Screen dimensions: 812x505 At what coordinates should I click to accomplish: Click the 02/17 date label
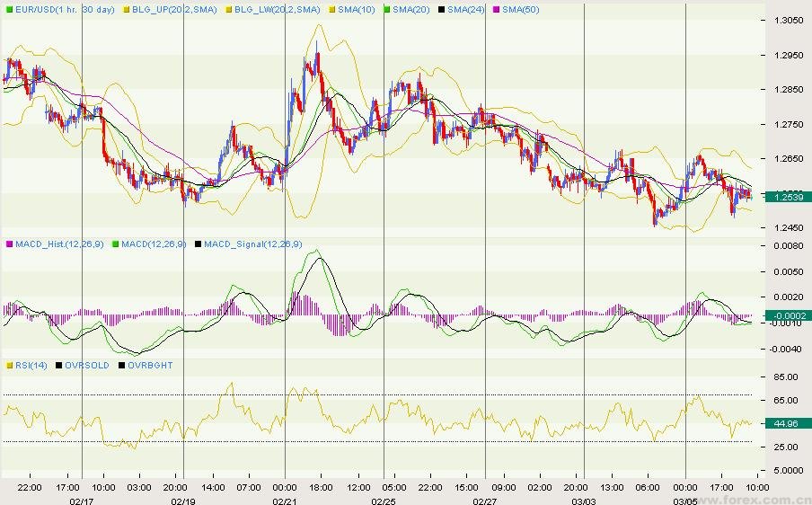[82, 501]
